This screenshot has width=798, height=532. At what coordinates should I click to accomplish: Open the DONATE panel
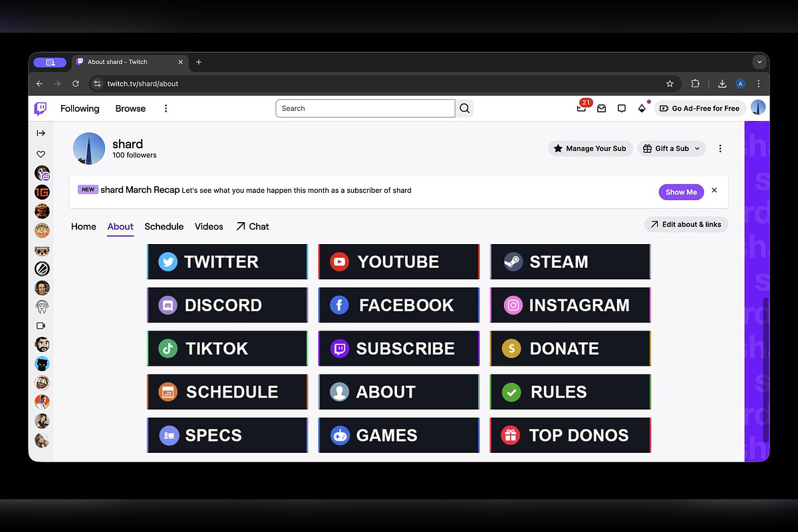(x=571, y=348)
